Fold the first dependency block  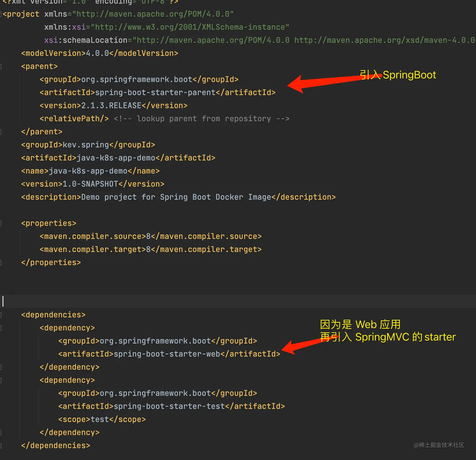point(1,328)
